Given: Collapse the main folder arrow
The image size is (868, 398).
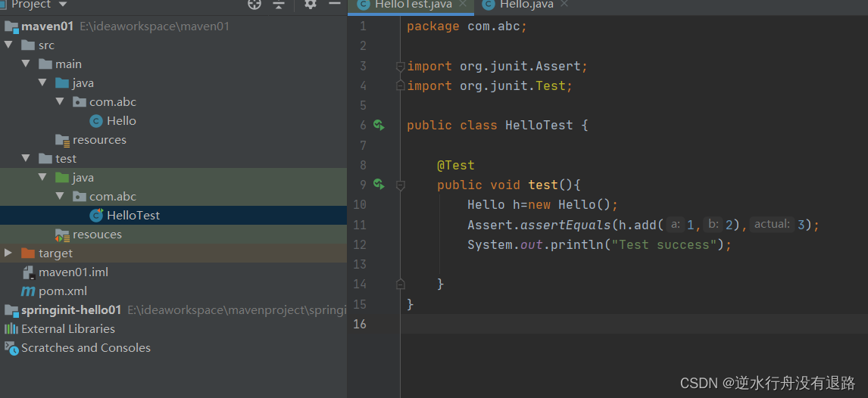Looking at the screenshot, I should point(26,64).
